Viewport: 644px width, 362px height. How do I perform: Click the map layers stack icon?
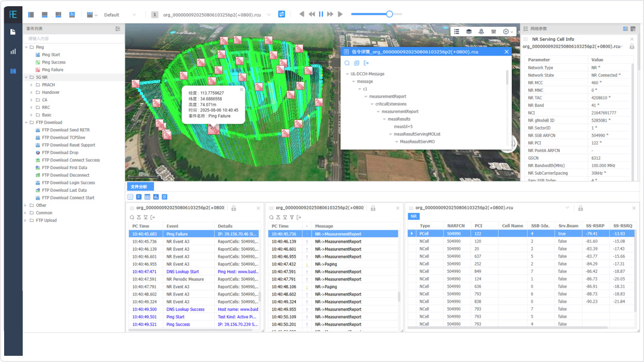(x=469, y=31)
